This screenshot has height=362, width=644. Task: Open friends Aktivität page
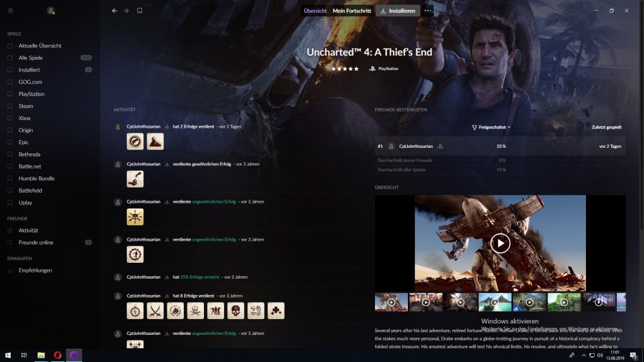(28, 231)
